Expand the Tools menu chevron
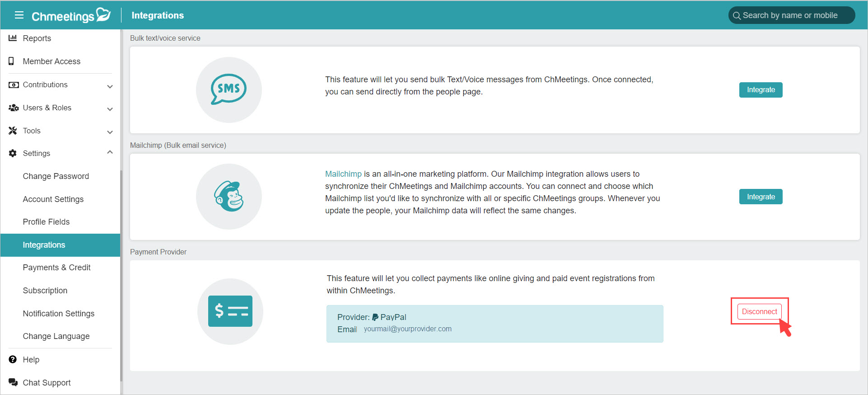This screenshot has height=395, width=868. (110, 132)
